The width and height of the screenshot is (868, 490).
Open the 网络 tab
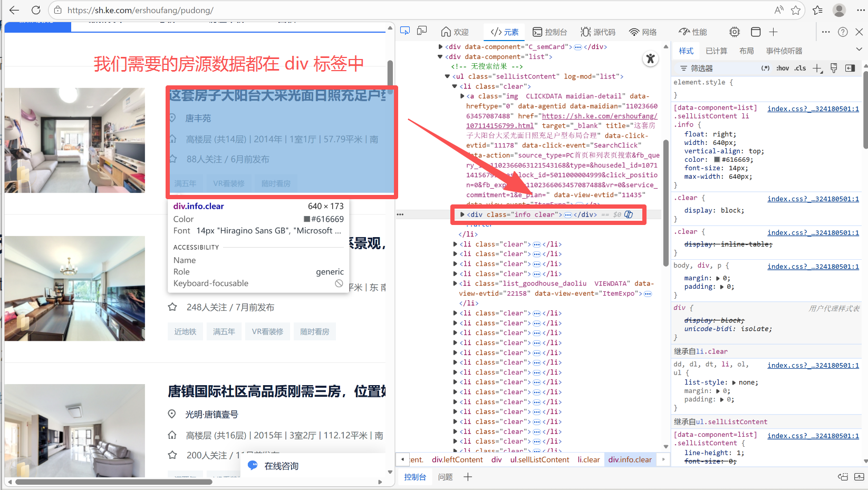click(643, 32)
